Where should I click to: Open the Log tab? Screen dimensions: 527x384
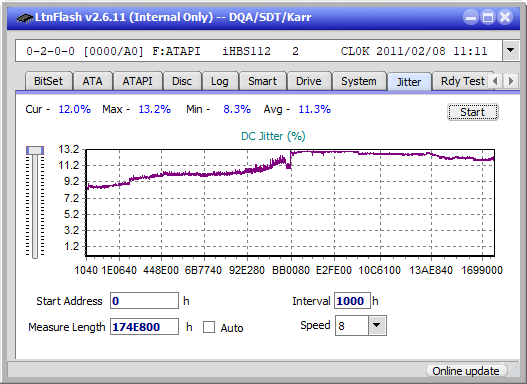point(220,81)
